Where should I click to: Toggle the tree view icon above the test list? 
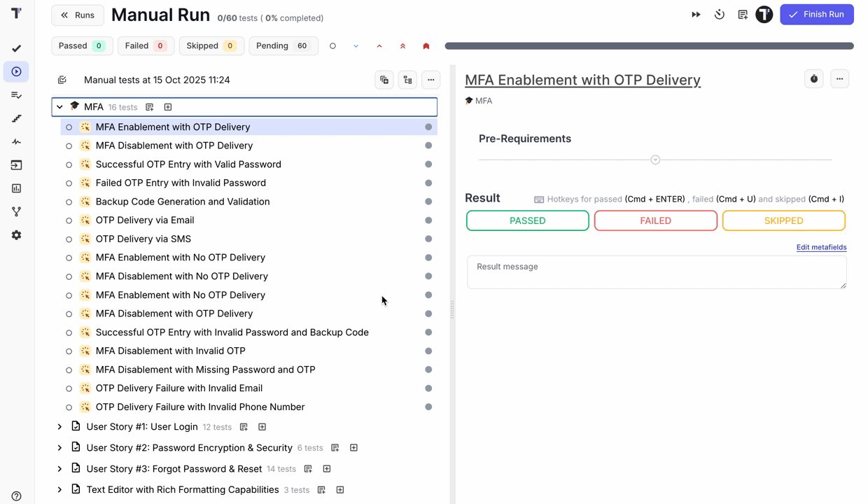point(407,80)
